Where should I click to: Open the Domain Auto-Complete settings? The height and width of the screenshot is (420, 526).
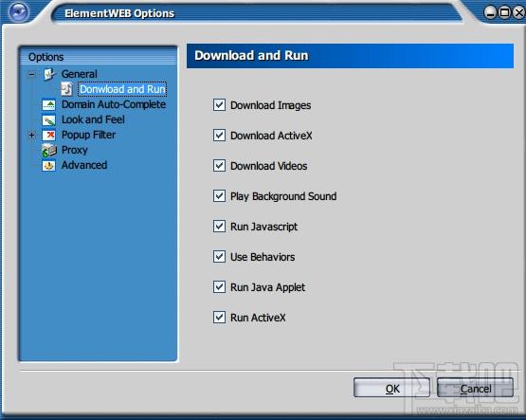114,104
